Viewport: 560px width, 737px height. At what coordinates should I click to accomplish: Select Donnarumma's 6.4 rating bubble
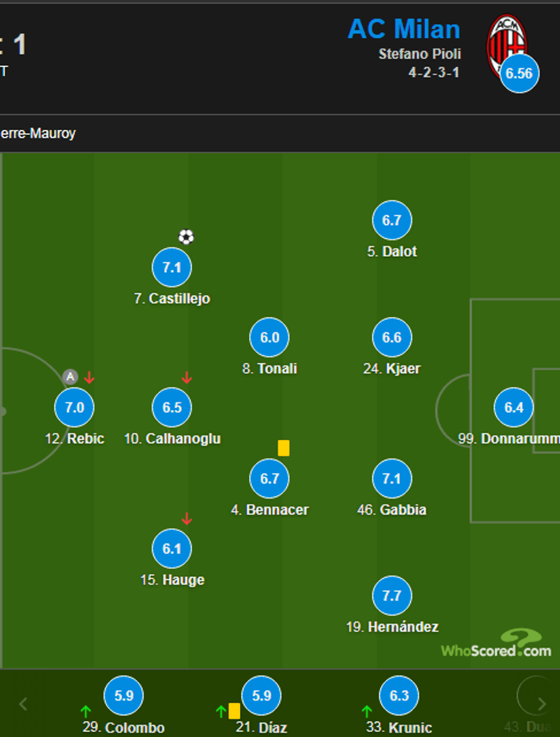514,408
